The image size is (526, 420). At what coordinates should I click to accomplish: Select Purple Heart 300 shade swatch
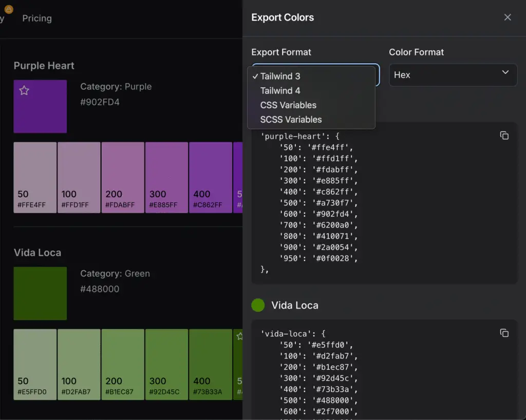pos(166,177)
